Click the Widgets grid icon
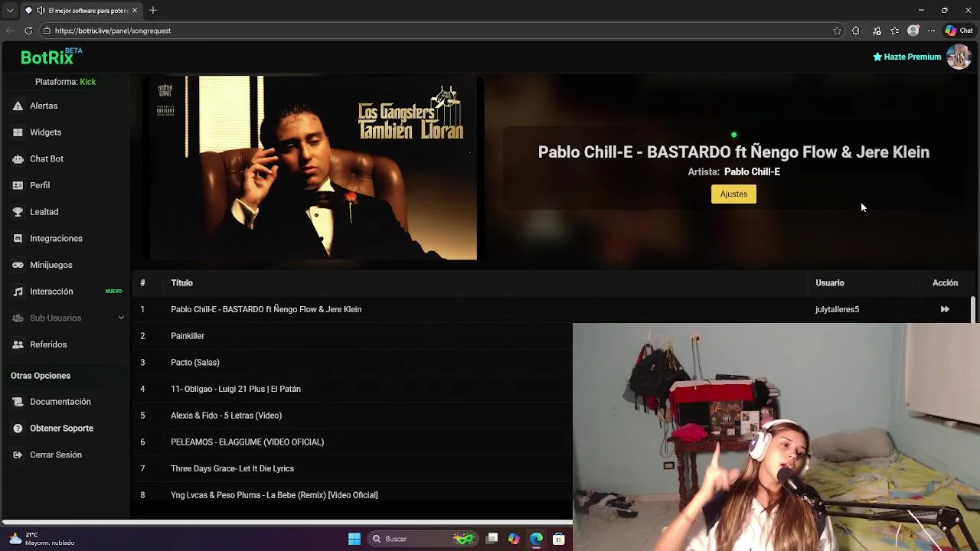980x551 pixels. click(x=18, y=132)
